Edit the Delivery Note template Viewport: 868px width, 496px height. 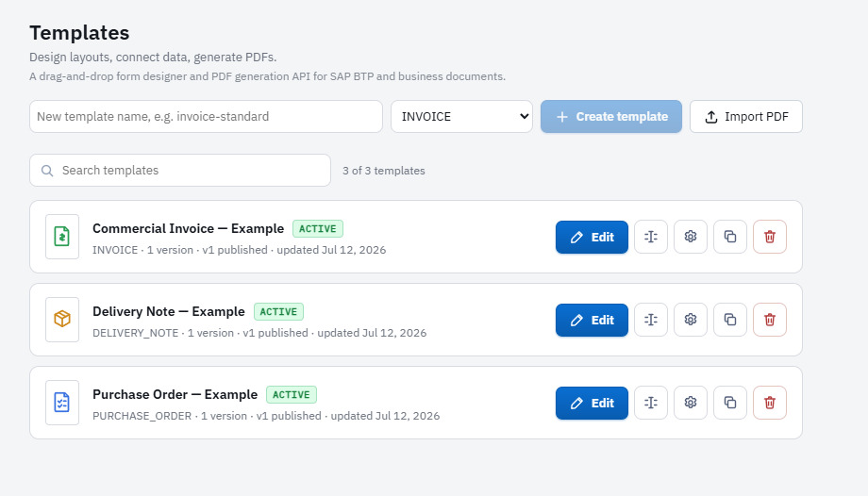[592, 320]
